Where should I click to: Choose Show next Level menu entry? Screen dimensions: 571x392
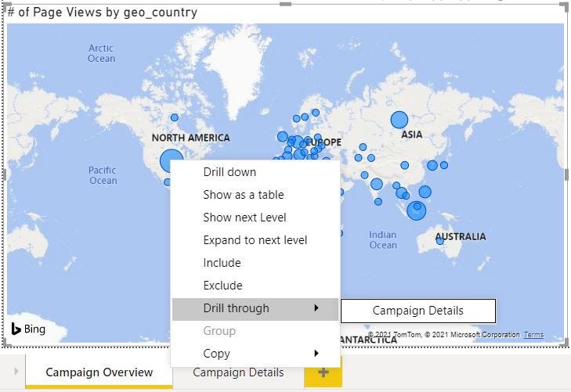click(244, 218)
